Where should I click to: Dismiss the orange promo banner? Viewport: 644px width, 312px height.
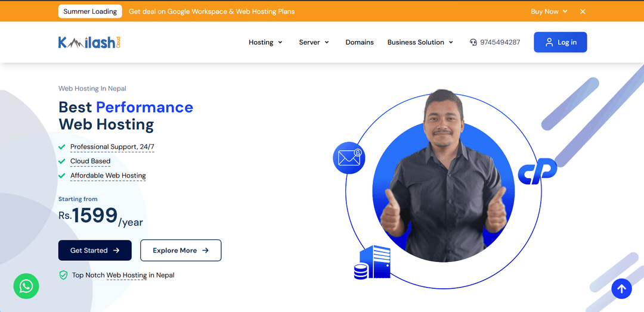583,11
